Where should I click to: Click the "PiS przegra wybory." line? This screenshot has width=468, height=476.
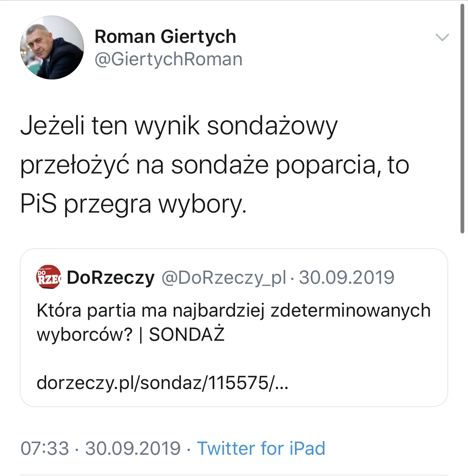tap(134, 204)
